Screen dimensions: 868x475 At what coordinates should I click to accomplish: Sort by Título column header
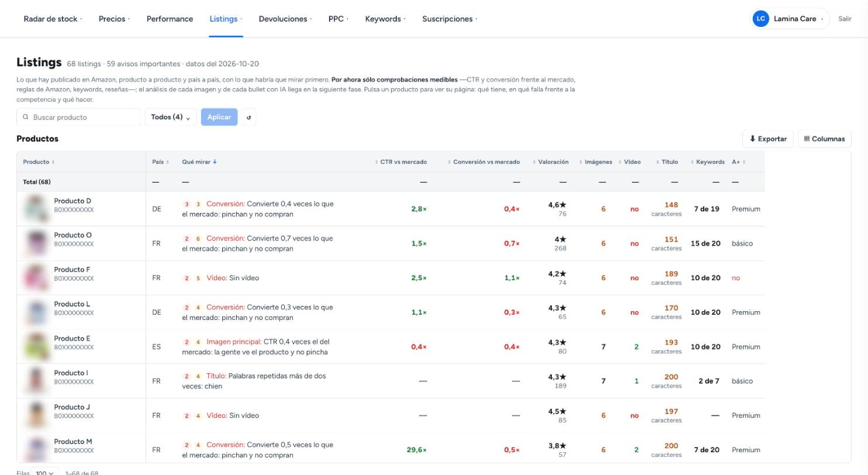tap(667, 162)
